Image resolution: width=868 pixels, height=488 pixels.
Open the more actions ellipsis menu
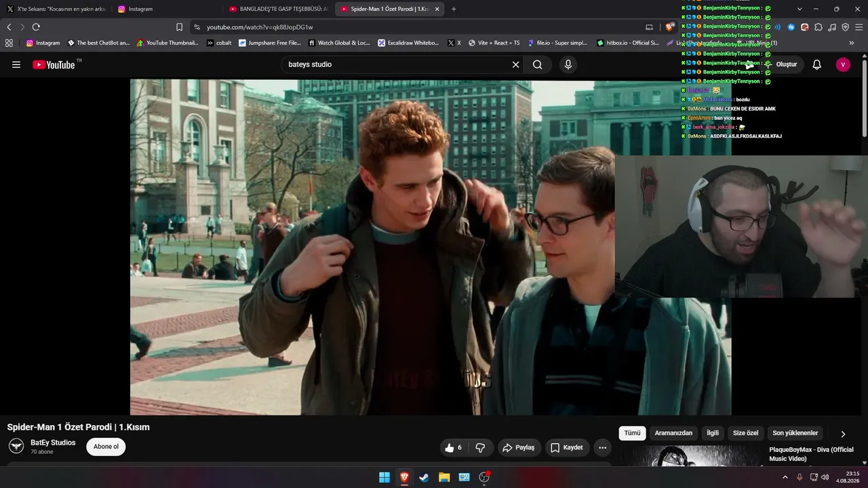[602, 447]
